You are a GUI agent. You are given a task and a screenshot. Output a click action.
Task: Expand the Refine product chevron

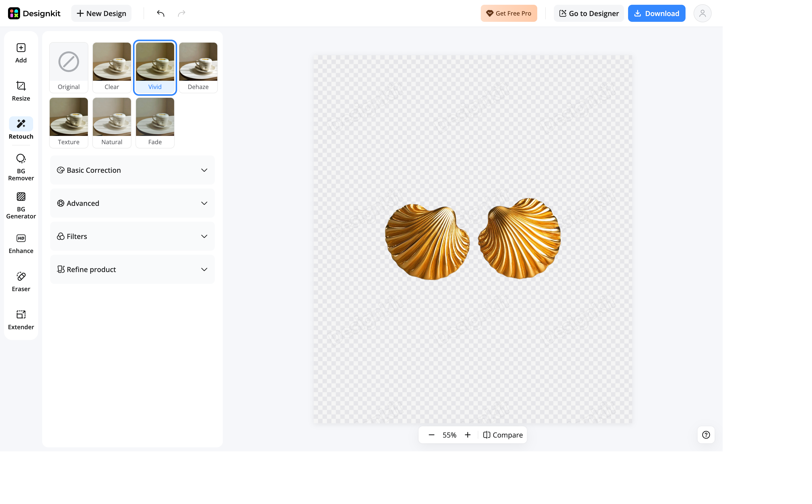pyautogui.click(x=204, y=269)
